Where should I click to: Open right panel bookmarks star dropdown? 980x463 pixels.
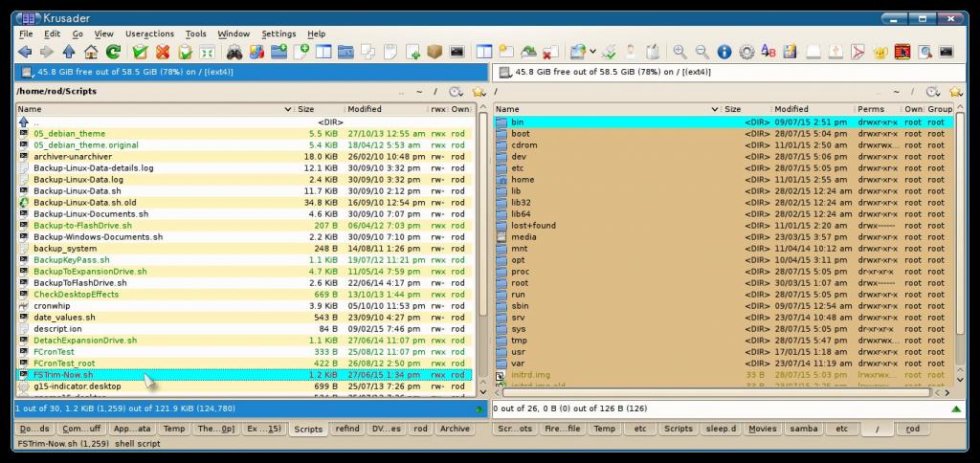click(955, 92)
